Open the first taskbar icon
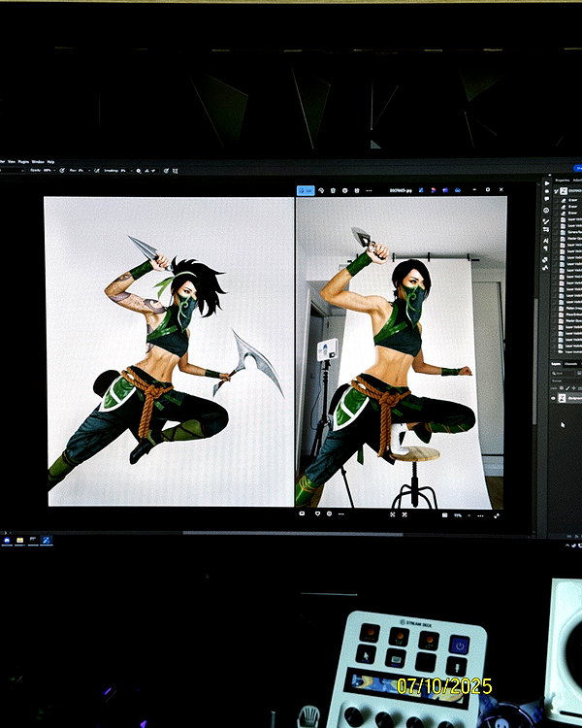The height and width of the screenshot is (728, 582). click(x=7, y=541)
